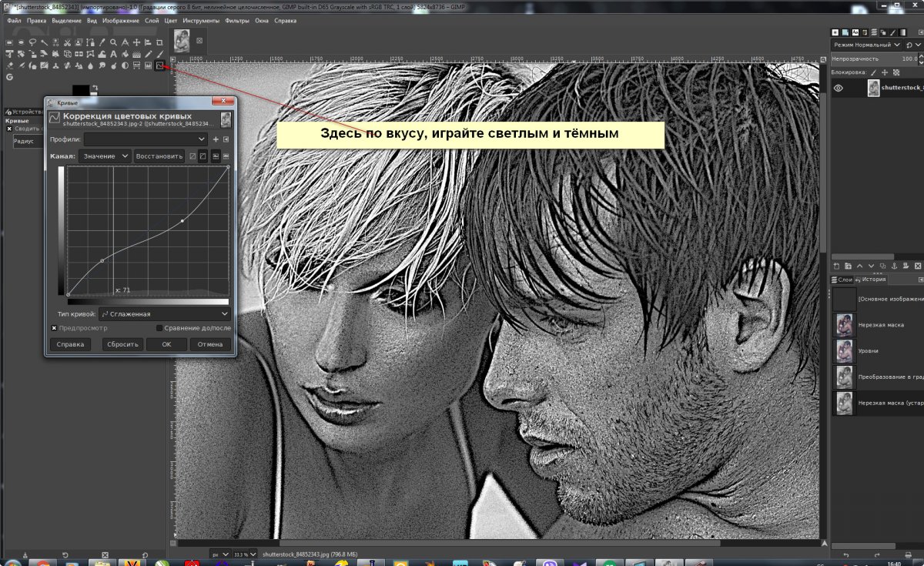Enable the Сравнение до/после checkbox
The width and height of the screenshot is (924, 566).
pyautogui.click(x=159, y=328)
